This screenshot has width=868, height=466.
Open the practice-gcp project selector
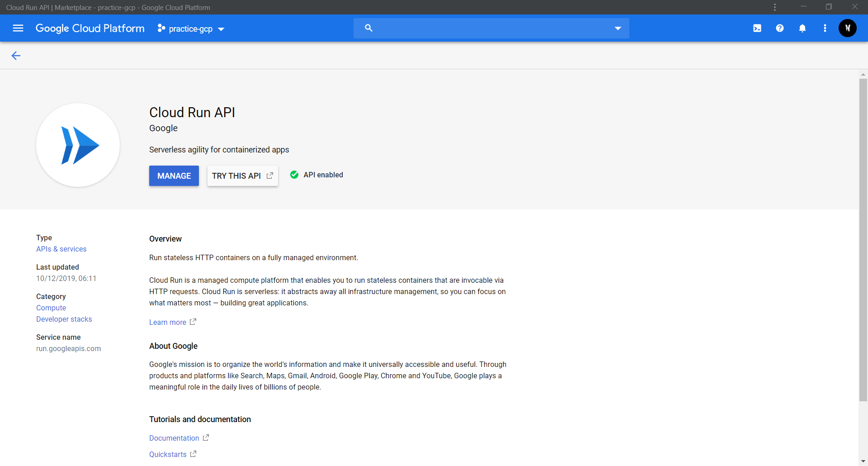click(191, 29)
